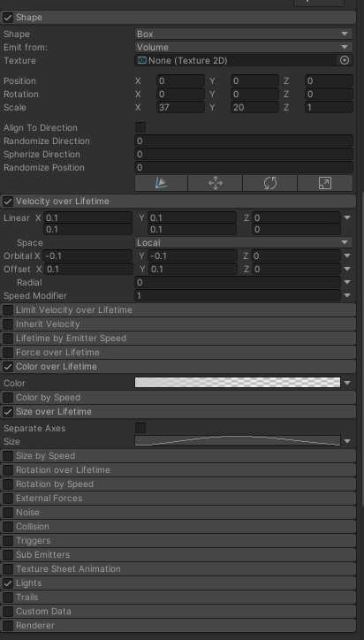This screenshot has height=640, width=364.
Task: Open the Linear velocity curve mode arrow
Action: (x=347, y=217)
